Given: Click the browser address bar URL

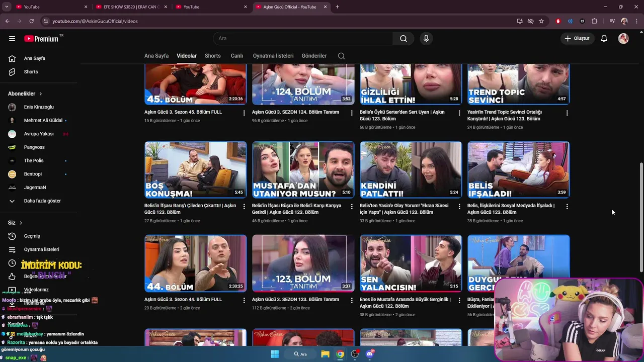Looking at the screenshot, I should pos(95,21).
